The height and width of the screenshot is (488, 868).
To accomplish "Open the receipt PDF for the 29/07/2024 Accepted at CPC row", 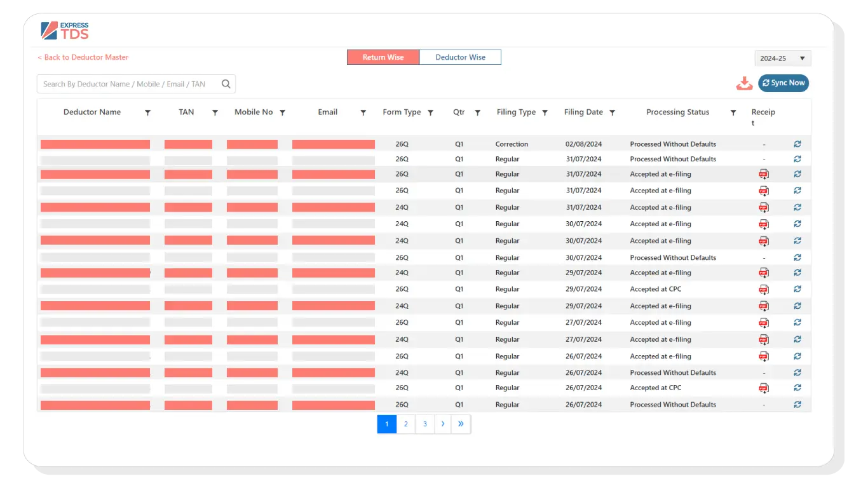I will coord(763,290).
